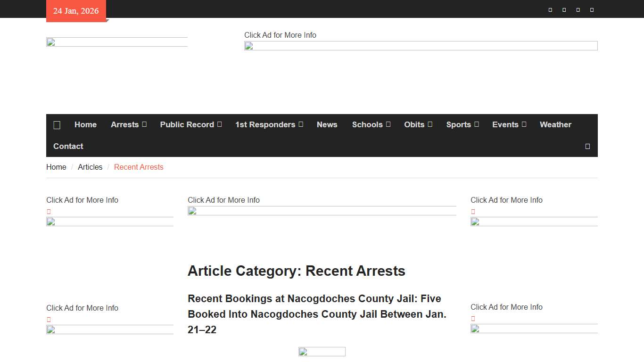Open search using the navbar search icon
Viewport: 644px width, 362px height.
(587, 146)
